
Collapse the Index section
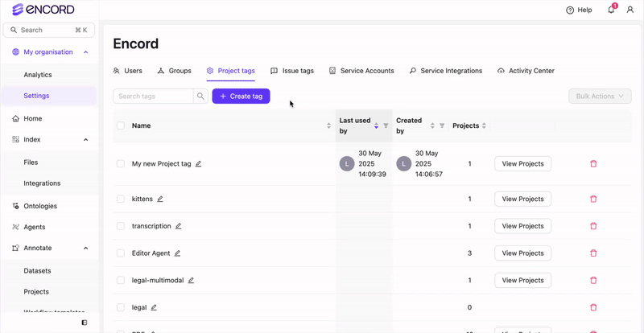(x=86, y=140)
